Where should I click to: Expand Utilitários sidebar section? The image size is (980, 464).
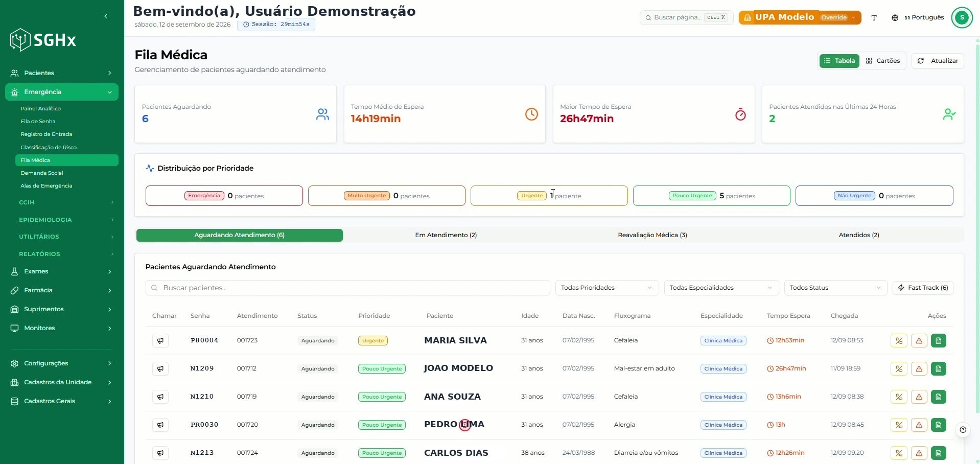pyautogui.click(x=66, y=237)
